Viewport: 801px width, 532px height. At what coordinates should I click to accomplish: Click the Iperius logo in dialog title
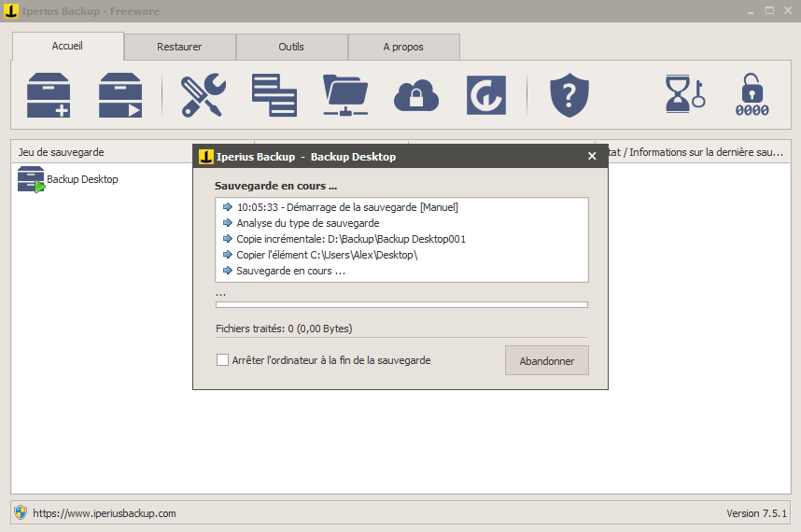point(206,157)
